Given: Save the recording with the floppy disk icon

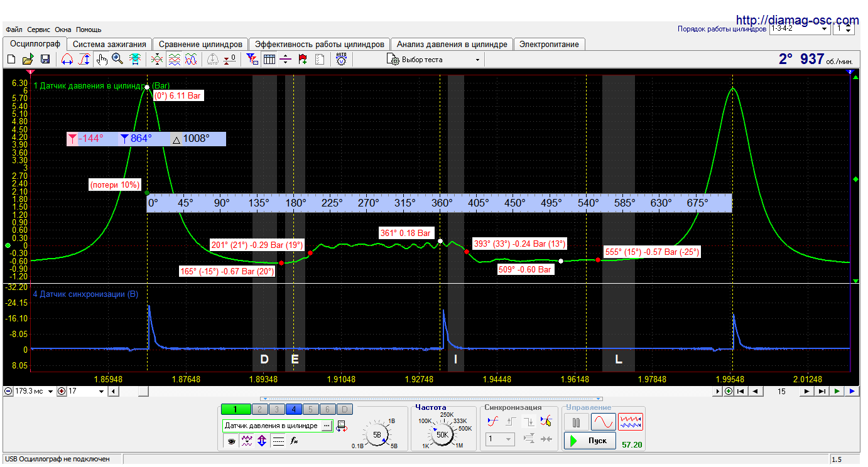Looking at the screenshot, I should 45,59.
